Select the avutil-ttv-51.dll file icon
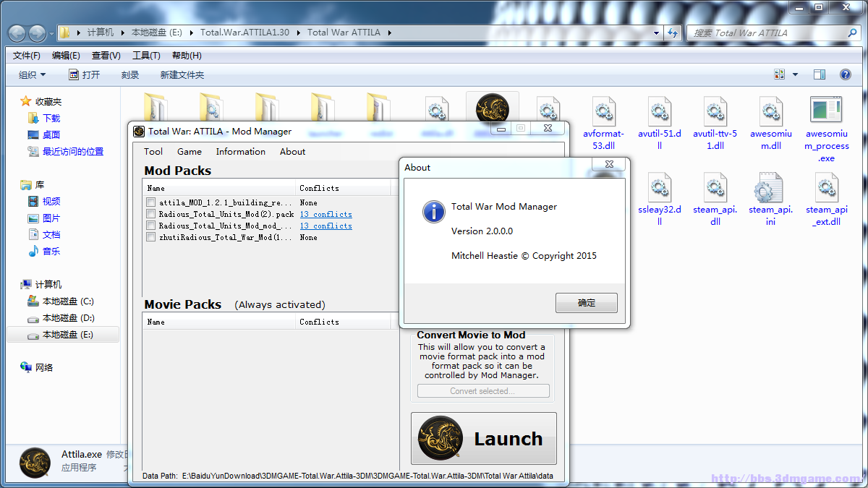 pyautogui.click(x=715, y=111)
